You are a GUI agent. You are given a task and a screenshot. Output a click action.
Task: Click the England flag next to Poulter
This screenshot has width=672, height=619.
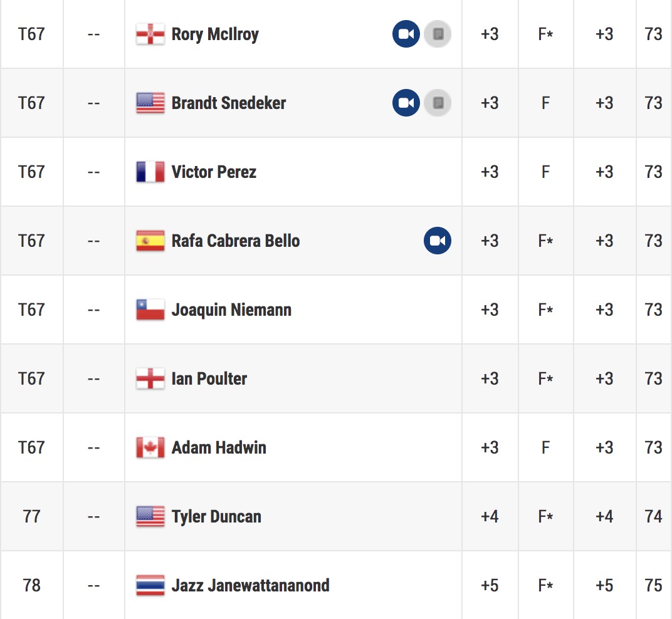click(150, 378)
